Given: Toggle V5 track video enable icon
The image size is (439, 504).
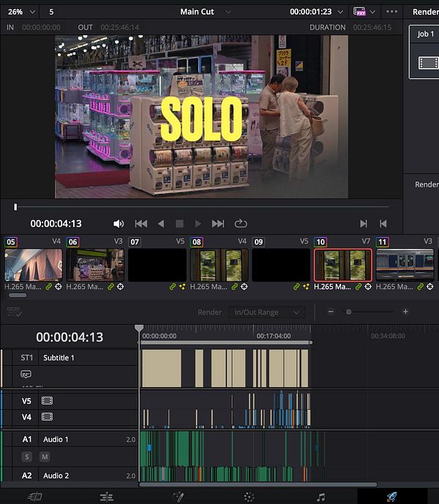Looking at the screenshot, I should click(47, 401).
